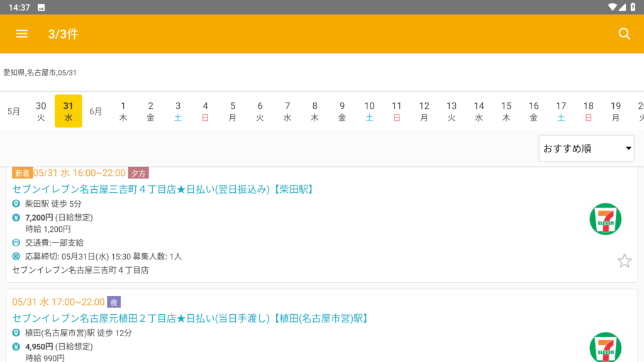This screenshot has width=644, height=362.
Task: Select date 6 火
Action: (260, 111)
